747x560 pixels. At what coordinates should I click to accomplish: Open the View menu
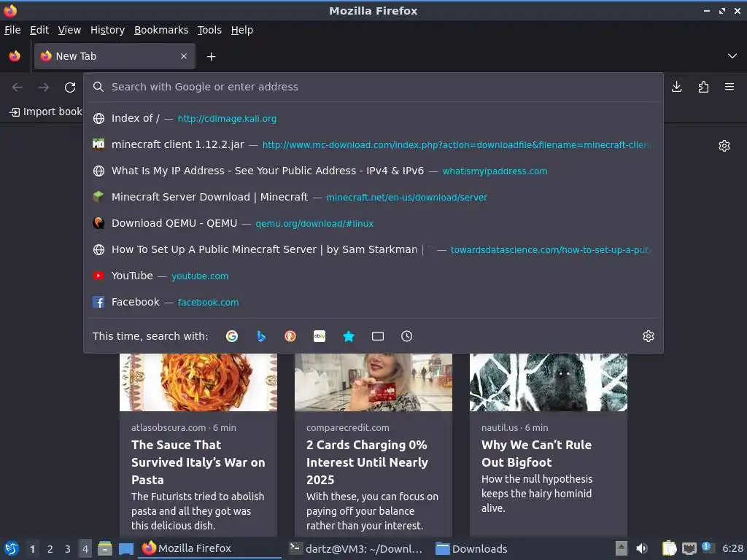(69, 30)
